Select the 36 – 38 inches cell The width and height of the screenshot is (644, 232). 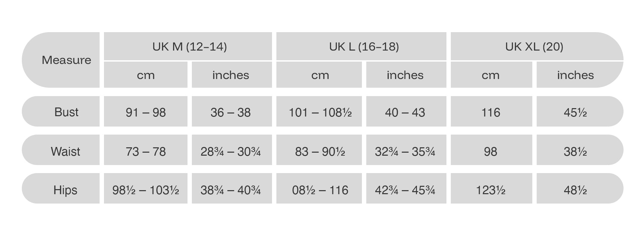click(231, 112)
